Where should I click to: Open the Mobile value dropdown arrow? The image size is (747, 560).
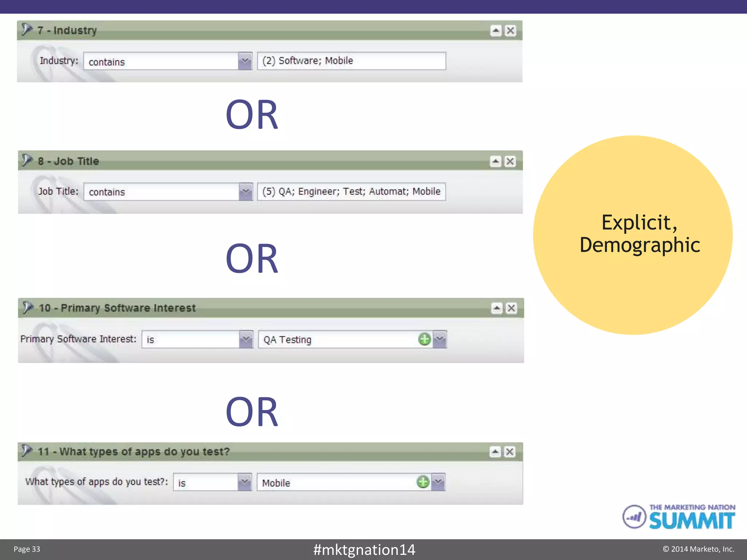pyautogui.click(x=438, y=482)
